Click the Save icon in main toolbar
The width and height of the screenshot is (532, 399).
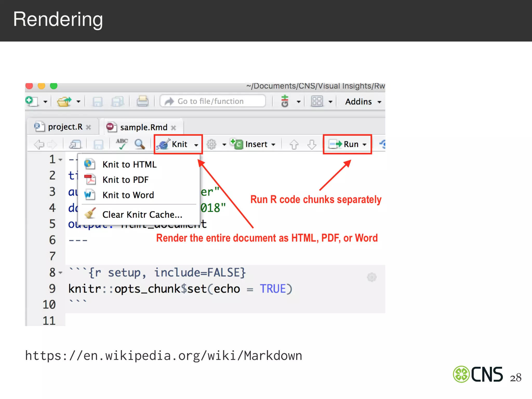[x=97, y=102]
